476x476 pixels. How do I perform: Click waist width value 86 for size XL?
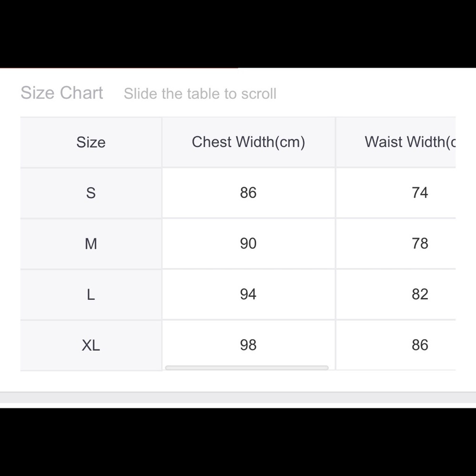pyautogui.click(x=420, y=345)
